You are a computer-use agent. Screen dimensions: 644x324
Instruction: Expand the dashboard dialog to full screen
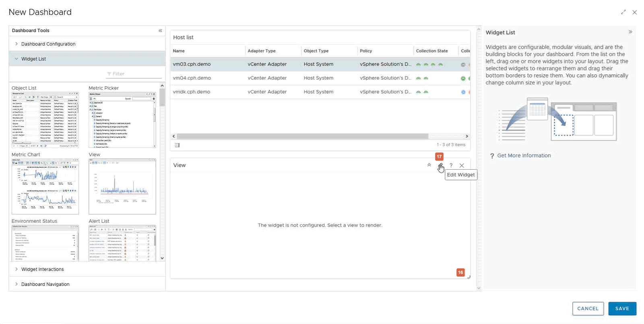[x=623, y=12]
